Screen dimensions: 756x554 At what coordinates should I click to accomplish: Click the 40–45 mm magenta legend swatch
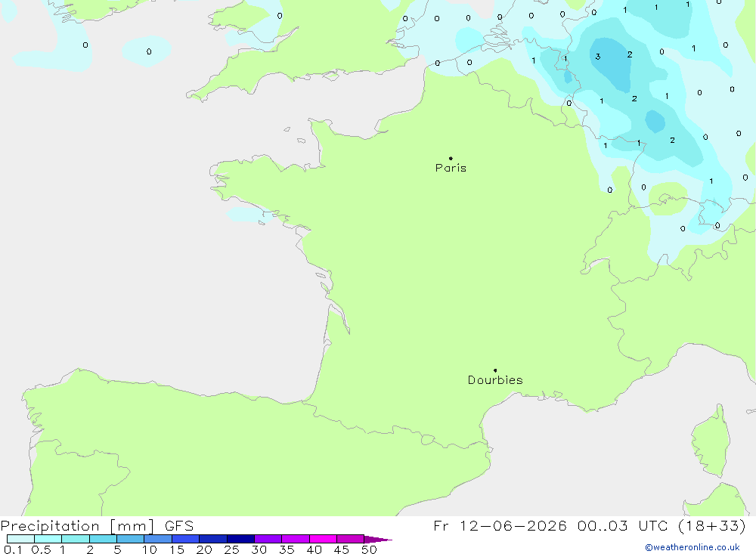click(323, 539)
